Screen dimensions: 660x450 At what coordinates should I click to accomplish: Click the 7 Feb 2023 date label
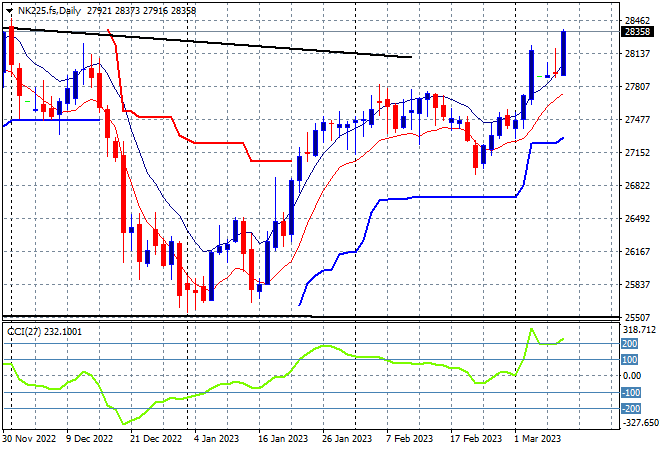coord(410,439)
